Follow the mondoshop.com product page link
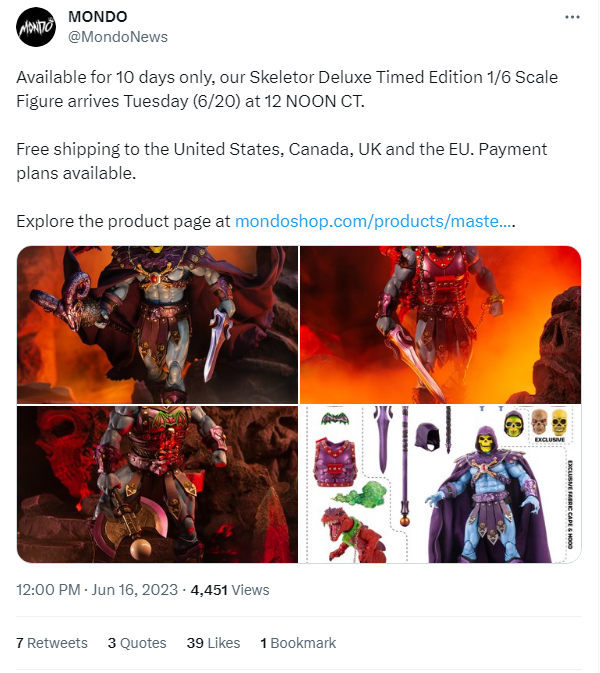The image size is (600, 673). pyautogui.click(x=375, y=221)
